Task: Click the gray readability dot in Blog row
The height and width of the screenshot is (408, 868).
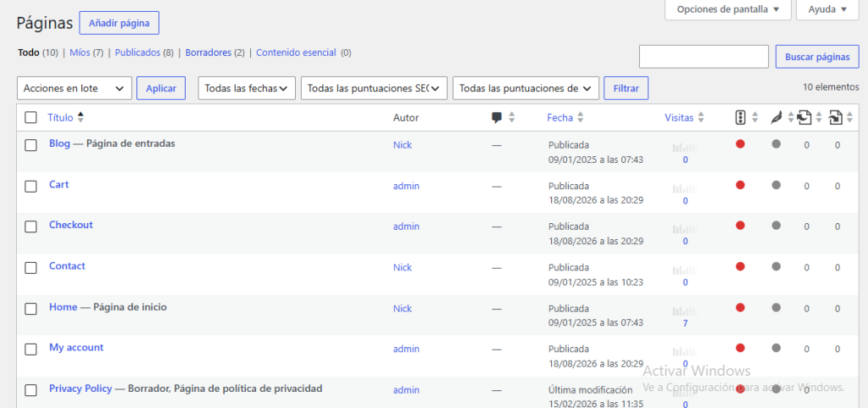Action: point(776,144)
